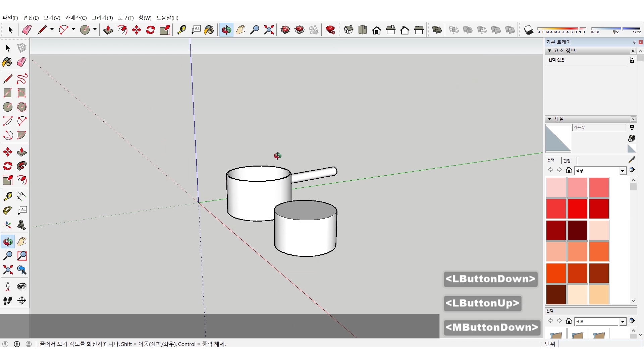Image resolution: width=644 pixels, height=362 pixels.
Task: Select the Follow Me tool in left toolbar
Action: [22, 166]
